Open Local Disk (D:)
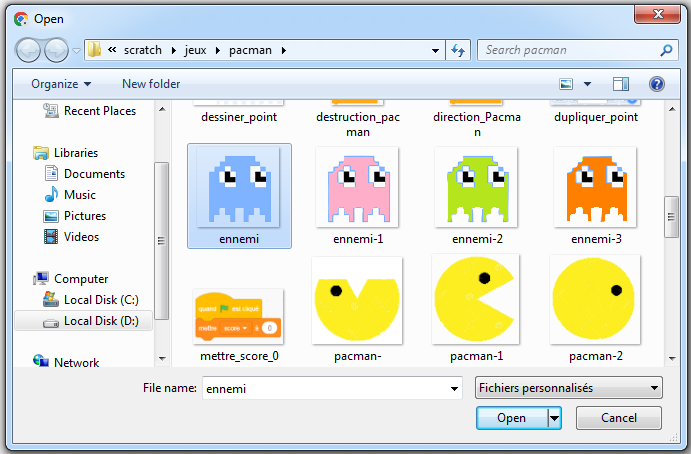This screenshot has height=454, width=691. tap(101, 321)
